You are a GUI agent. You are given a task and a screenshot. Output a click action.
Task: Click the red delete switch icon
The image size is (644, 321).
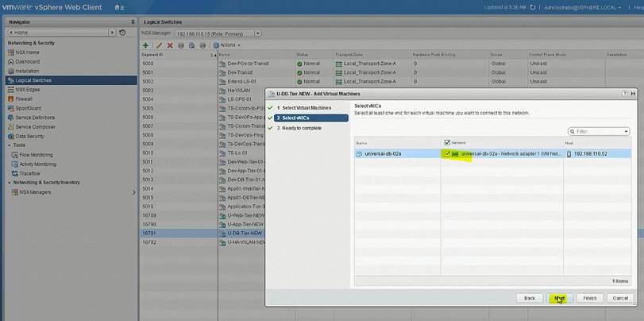coord(169,45)
